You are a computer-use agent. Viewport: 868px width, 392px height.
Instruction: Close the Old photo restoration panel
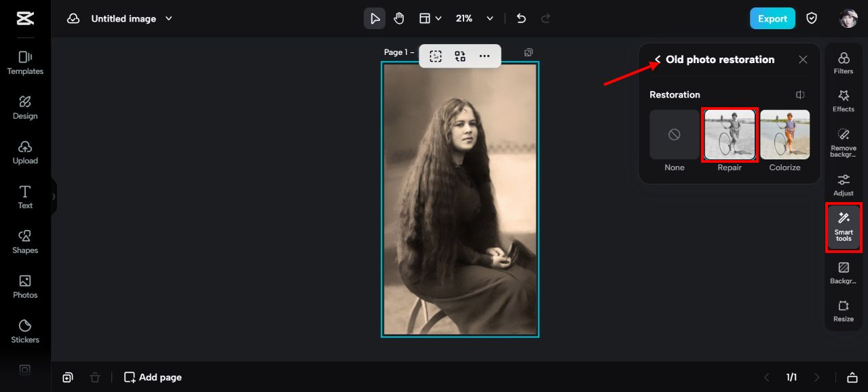point(803,60)
